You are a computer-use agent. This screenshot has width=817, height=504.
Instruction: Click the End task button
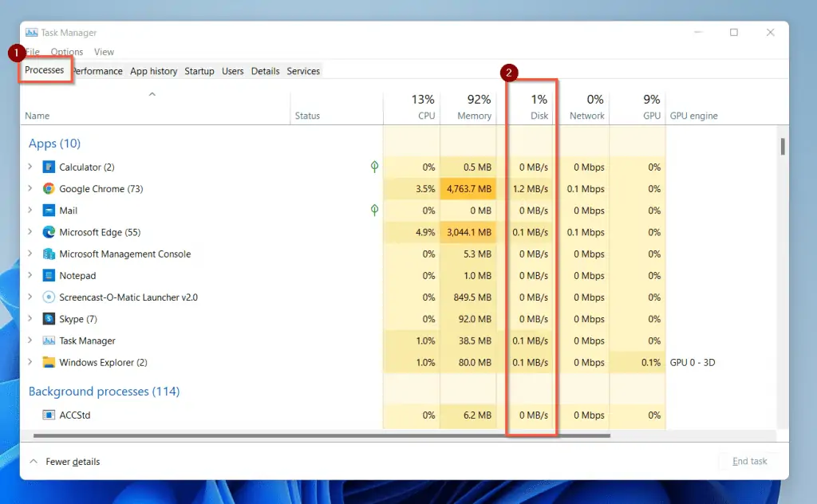[749, 461]
